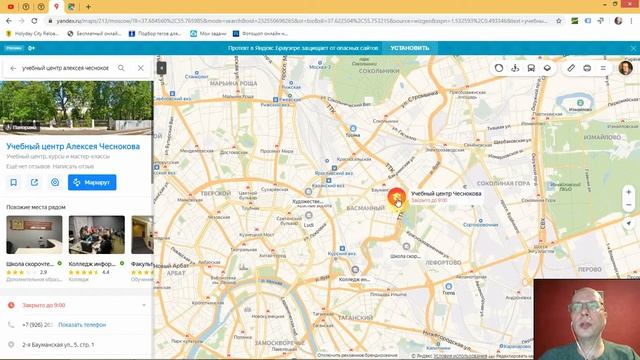Viewport: 640px width, 360px height.
Task: Open the Подбор тегов для bookmark
Action: click(x=155, y=33)
